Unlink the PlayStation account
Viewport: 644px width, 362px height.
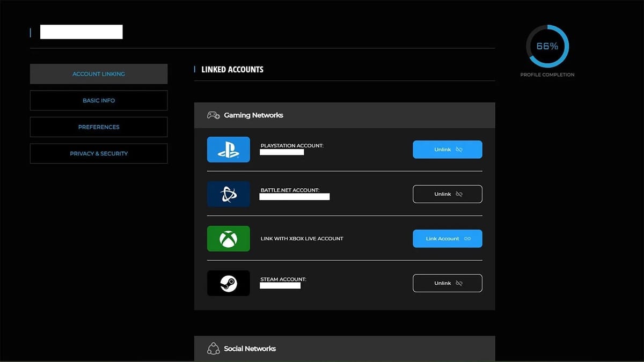[447, 150]
